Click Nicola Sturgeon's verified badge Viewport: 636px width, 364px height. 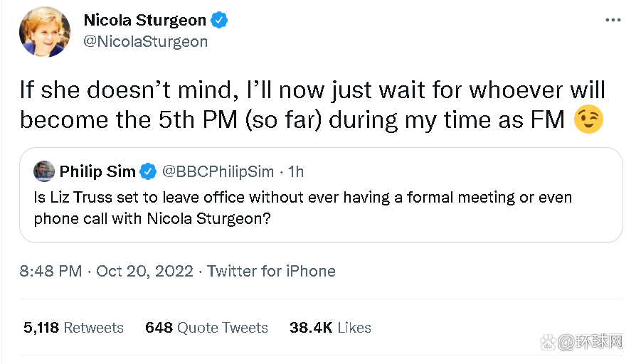coord(219,20)
